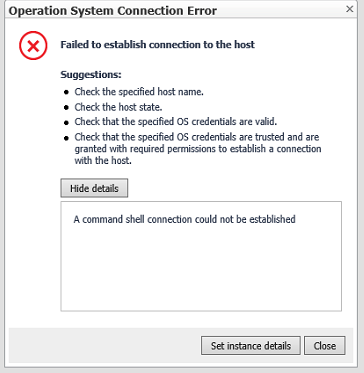Click the bullet before 'Check the specified host name'
This screenshot has width=364, height=373.
[67, 92]
